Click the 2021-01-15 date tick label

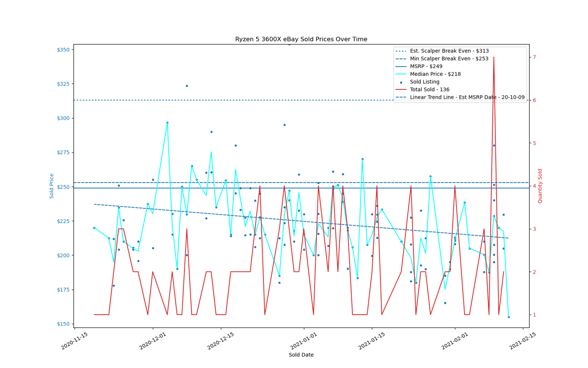click(x=372, y=340)
